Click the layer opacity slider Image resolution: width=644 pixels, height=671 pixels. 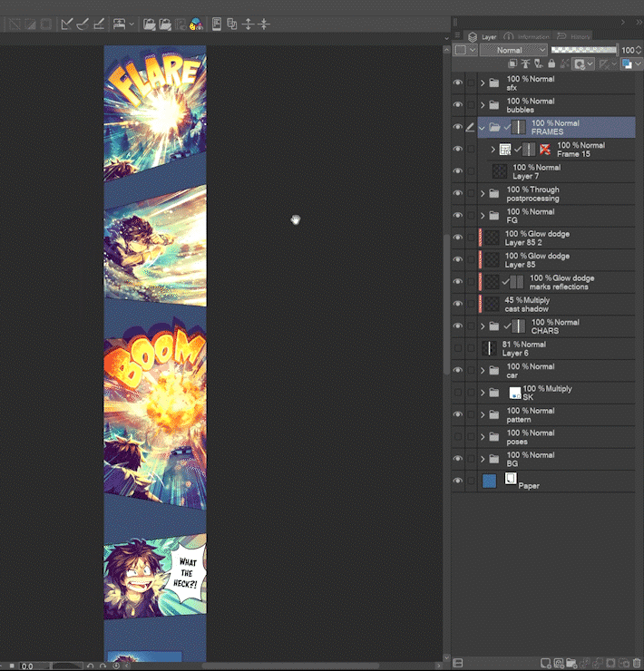point(583,50)
